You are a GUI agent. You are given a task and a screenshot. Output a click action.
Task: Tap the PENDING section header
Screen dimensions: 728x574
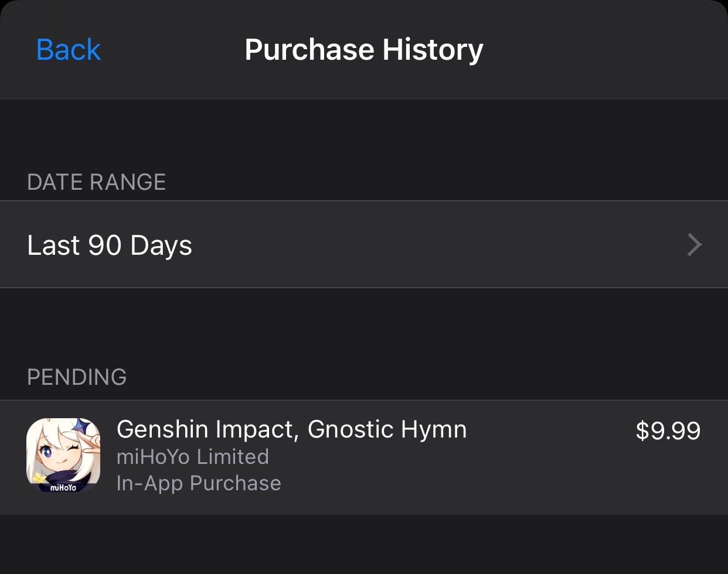76,377
